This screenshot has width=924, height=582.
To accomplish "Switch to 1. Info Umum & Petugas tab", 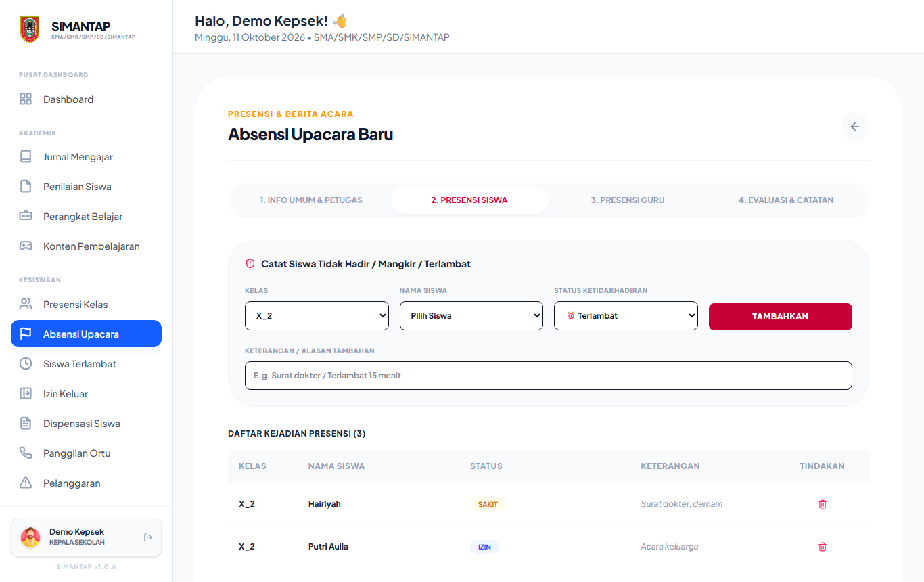I will (x=311, y=200).
